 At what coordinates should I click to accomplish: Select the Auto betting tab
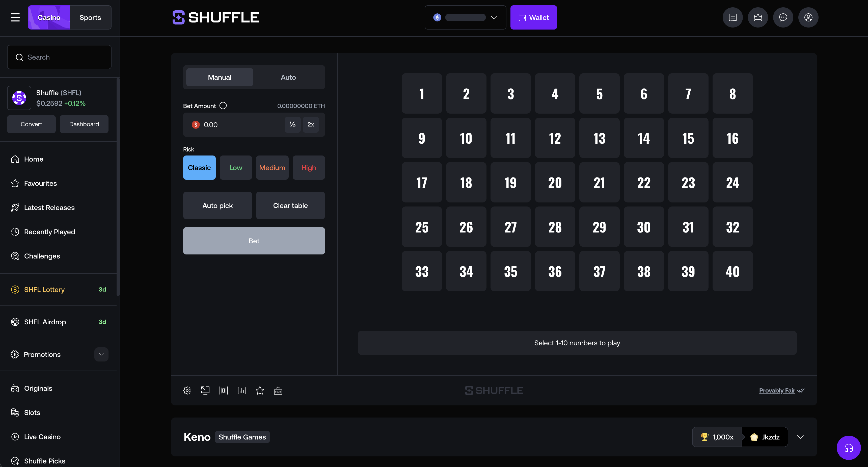coord(288,77)
